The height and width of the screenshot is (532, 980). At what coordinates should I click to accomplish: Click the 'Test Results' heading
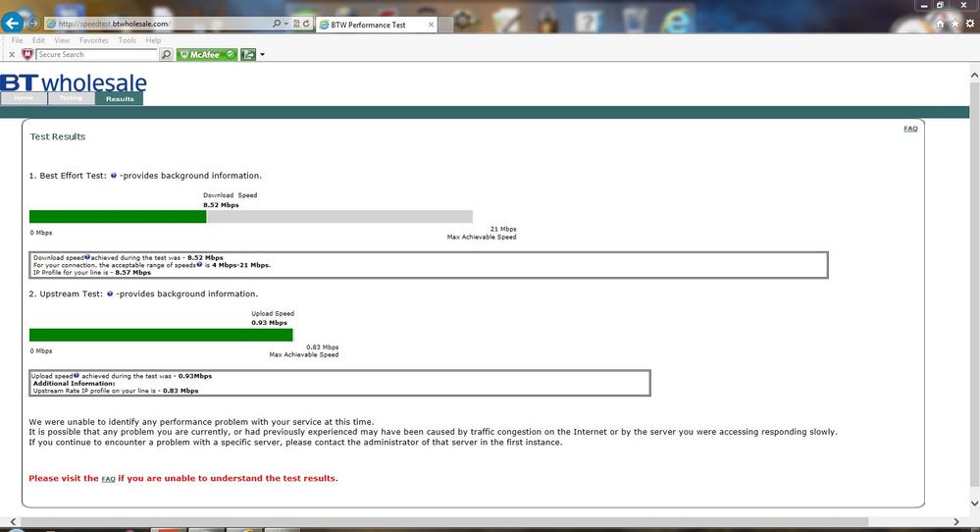58,136
